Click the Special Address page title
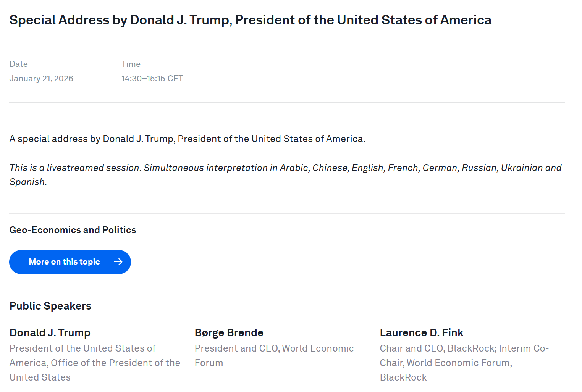Screen dimensions: 582x392 [x=250, y=20]
